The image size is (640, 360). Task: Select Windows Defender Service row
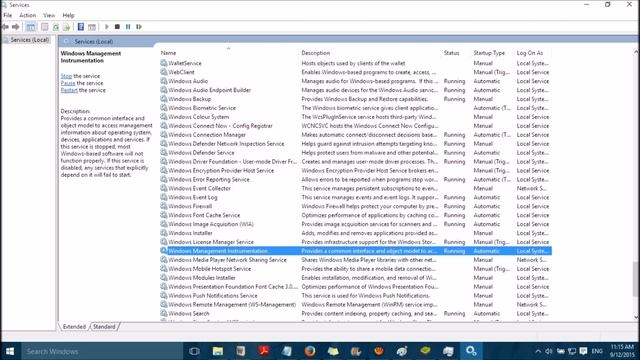pos(355,153)
